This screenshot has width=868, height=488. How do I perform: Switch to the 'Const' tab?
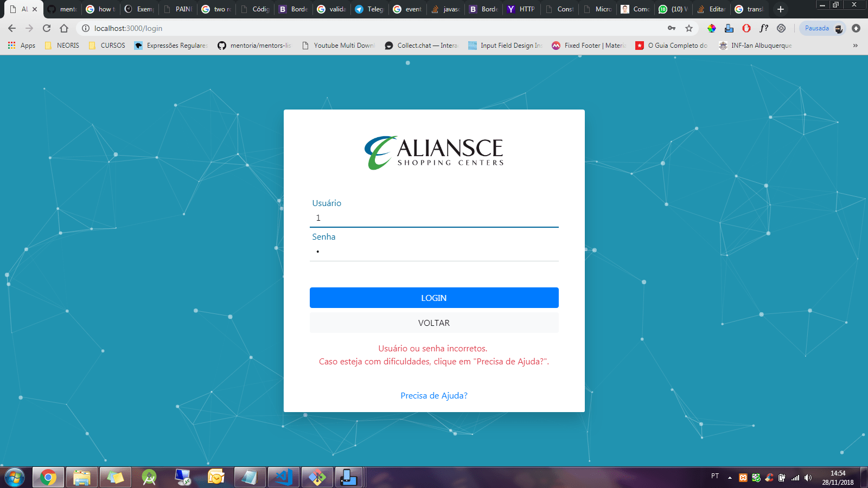[559, 9]
